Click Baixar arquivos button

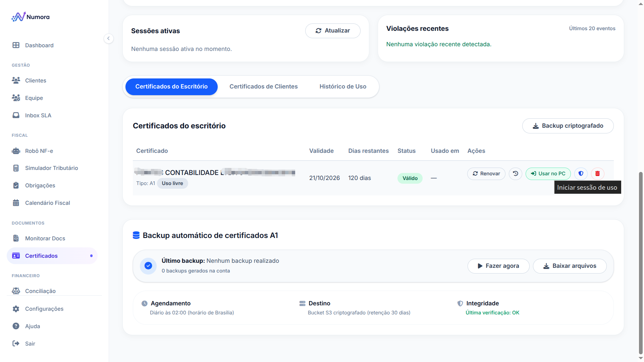[570, 266]
